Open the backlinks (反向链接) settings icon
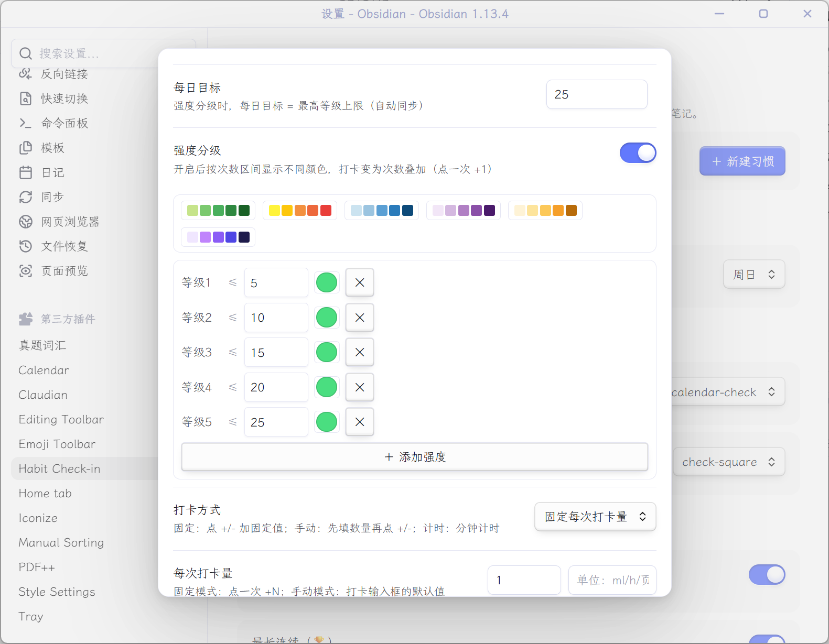This screenshot has width=829, height=644. 26,74
